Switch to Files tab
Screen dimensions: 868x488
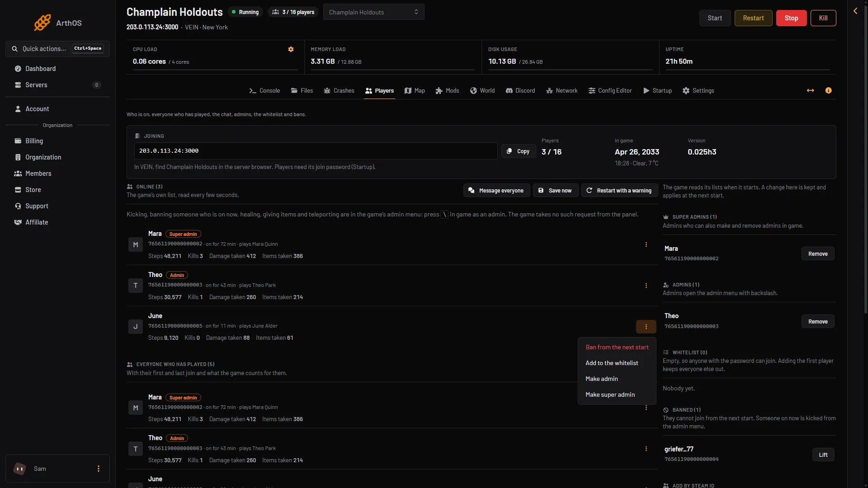302,91
